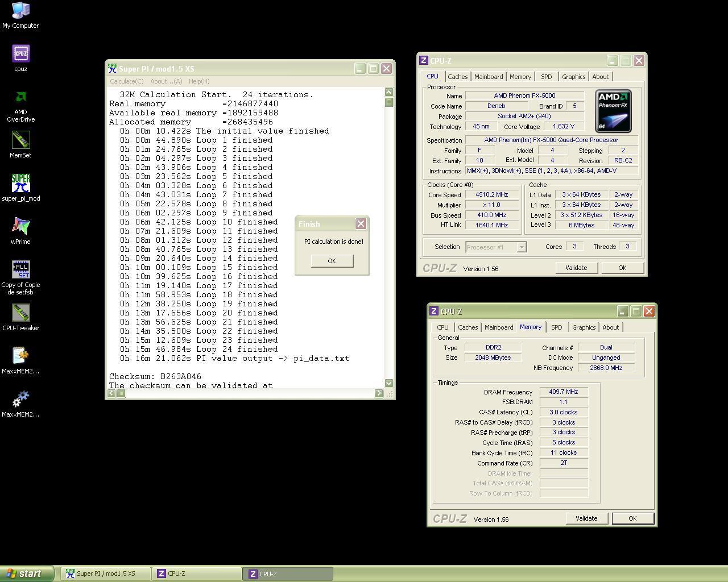Select the CPU-Tweaker desktop icon

(20, 318)
